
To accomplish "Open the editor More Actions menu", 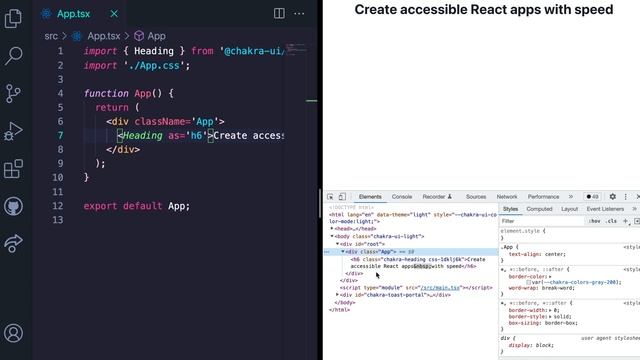I will tap(299, 13).
